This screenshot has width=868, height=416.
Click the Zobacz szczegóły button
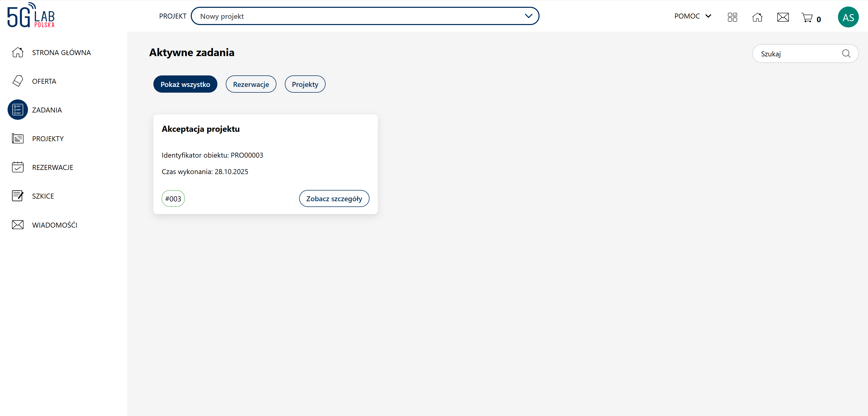334,199
